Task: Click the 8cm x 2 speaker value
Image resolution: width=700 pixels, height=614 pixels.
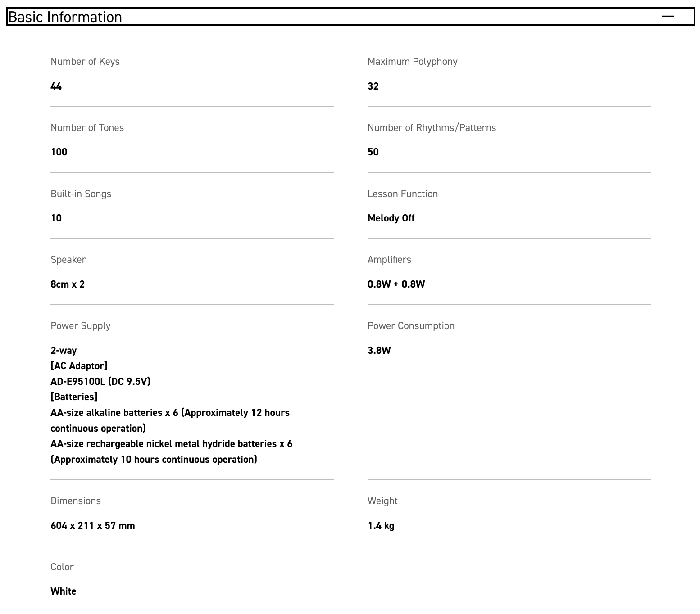Action: (x=68, y=284)
